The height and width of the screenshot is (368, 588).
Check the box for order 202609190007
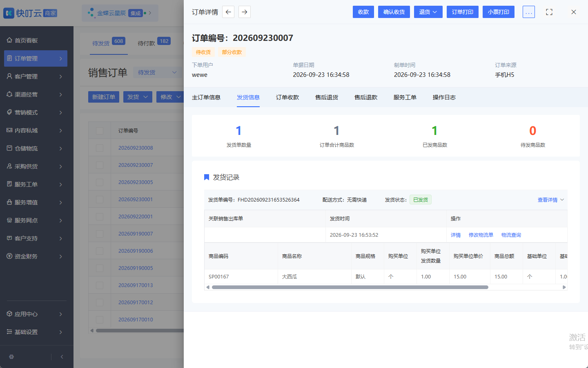click(100, 233)
